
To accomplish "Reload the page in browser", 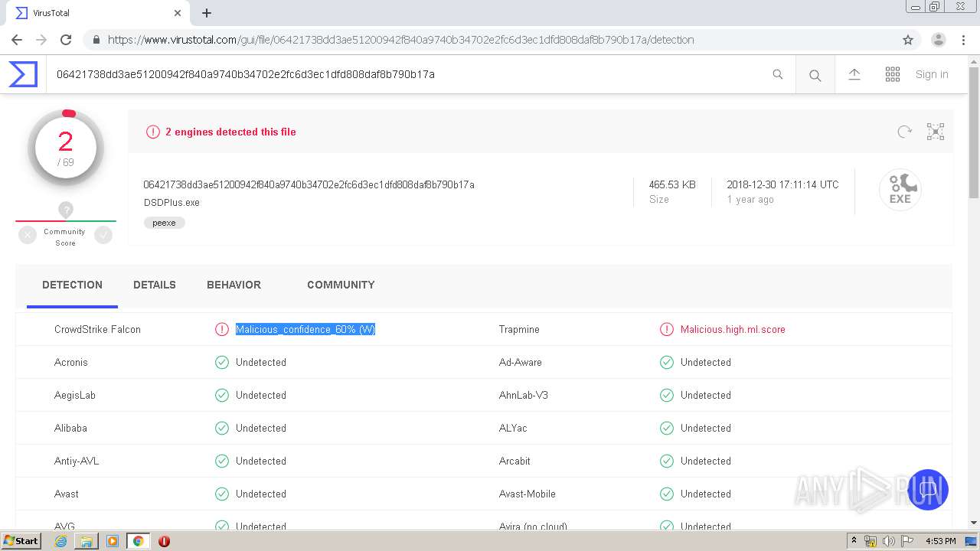I will (66, 40).
